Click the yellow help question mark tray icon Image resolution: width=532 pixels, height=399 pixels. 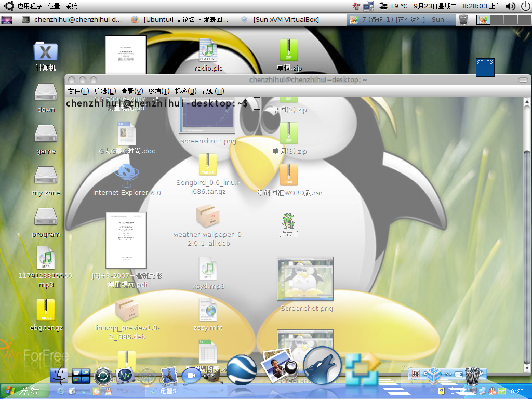pos(441,391)
